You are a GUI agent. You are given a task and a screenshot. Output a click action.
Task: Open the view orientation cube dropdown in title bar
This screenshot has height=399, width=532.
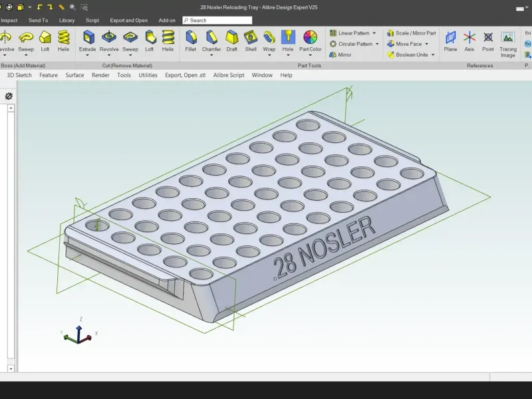click(x=29, y=7)
